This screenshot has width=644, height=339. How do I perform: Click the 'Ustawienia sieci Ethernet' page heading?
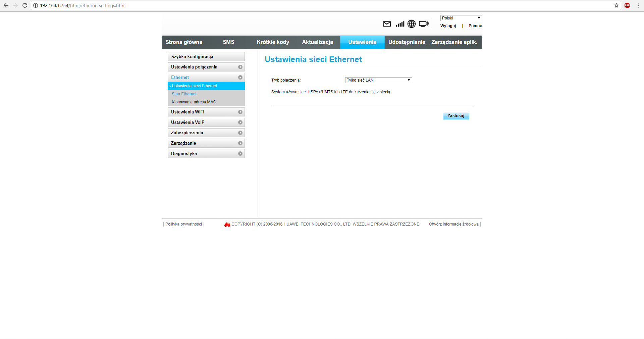tap(313, 59)
